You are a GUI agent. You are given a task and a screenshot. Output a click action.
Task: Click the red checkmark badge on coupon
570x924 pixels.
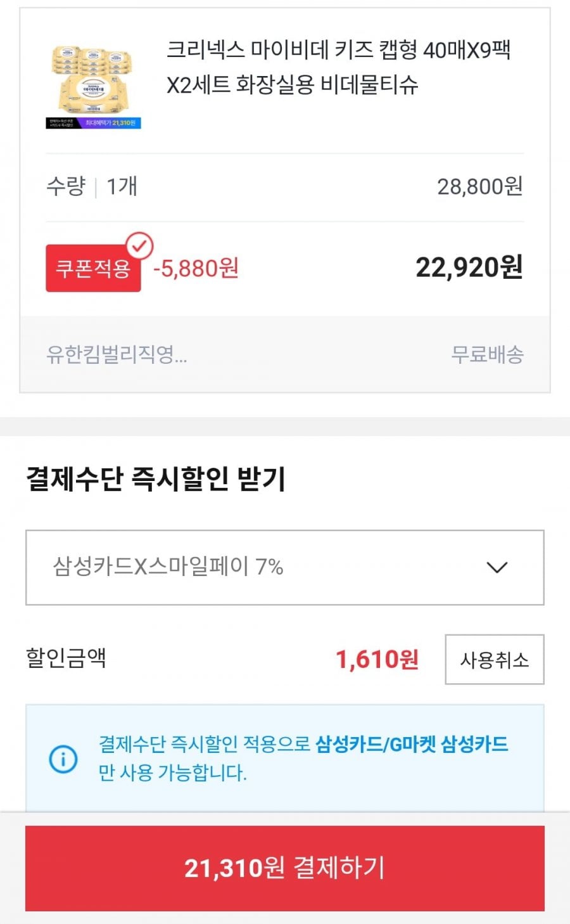(139, 246)
